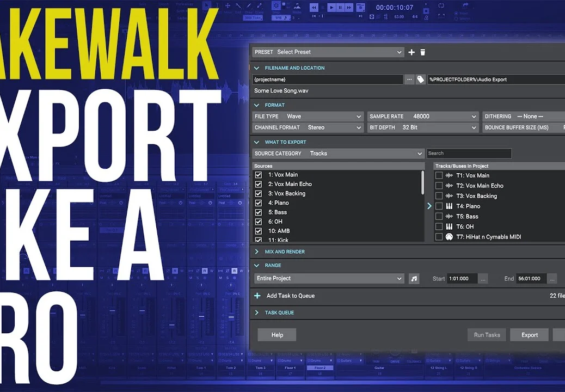
Task: Open the Channel Format dropdown
Action: tap(308, 127)
